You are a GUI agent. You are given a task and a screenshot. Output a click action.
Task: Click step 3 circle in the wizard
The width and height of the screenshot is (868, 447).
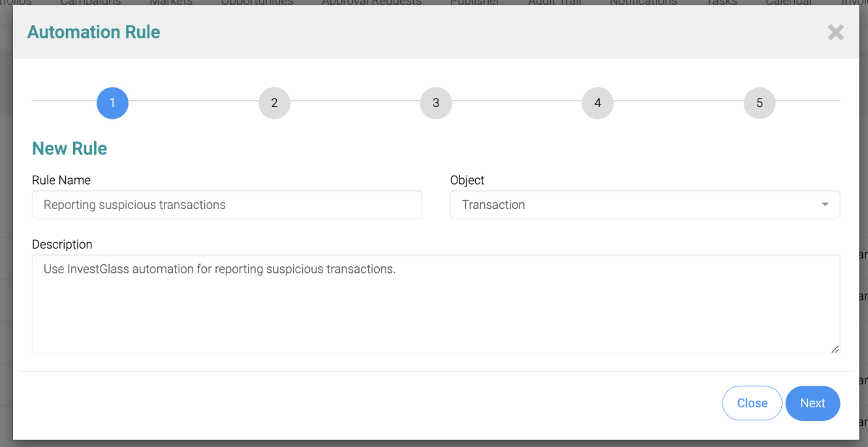(x=436, y=102)
